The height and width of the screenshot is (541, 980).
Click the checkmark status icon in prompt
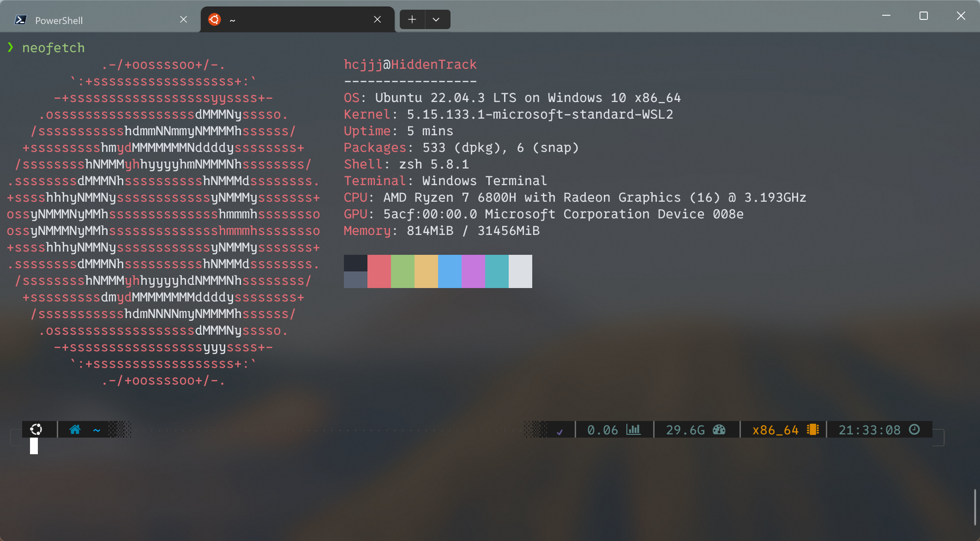[559, 432]
